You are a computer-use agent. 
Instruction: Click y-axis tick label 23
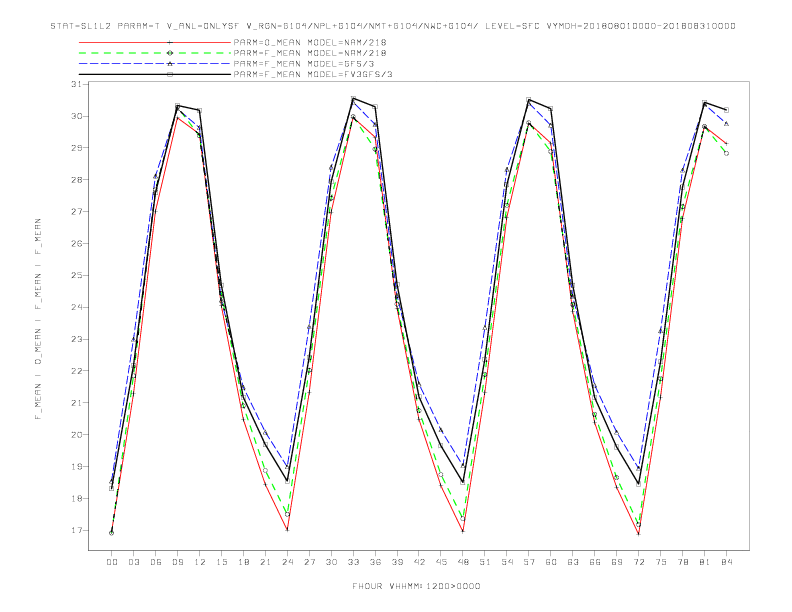click(76, 339)
